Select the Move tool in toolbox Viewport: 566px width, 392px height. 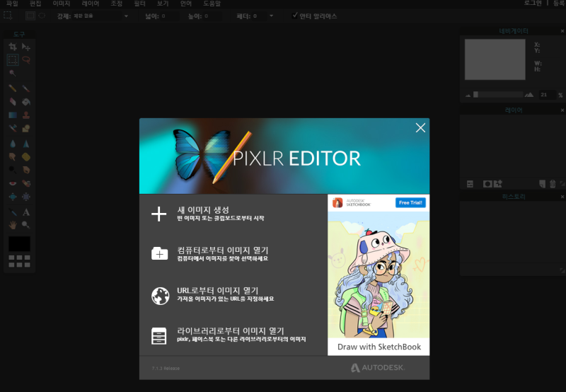pos(26,47)
